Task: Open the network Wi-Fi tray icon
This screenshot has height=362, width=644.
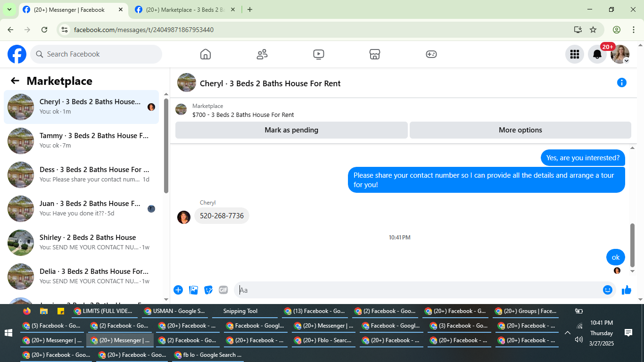Action: click(579, 326)
